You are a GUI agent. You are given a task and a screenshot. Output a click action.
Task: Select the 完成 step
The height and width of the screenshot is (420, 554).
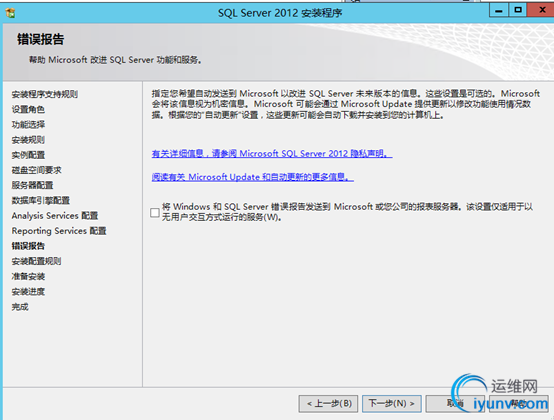coord(20,307)
